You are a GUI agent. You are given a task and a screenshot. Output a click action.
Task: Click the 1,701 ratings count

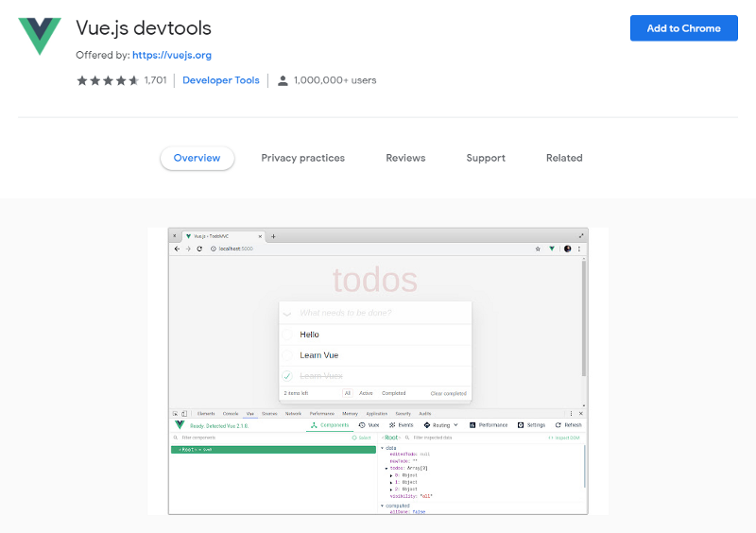pos(155,80)
